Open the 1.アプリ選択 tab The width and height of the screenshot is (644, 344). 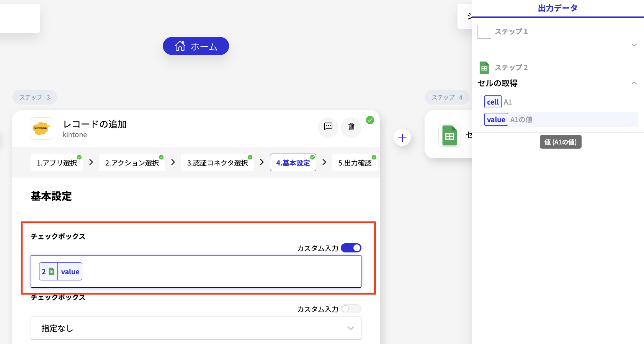pyautogui.click(x=57, y=163)
